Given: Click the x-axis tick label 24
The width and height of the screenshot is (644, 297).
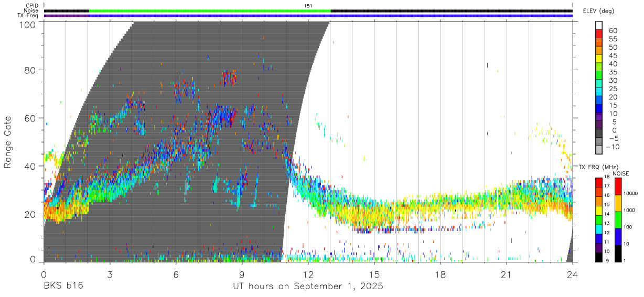Looking at the screenshot, I should (x=573, y=274).
